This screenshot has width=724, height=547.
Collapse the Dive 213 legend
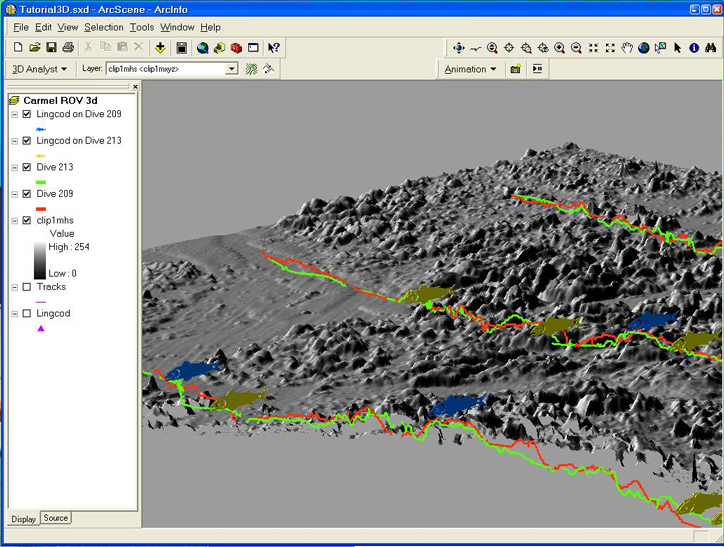(15, 167)
